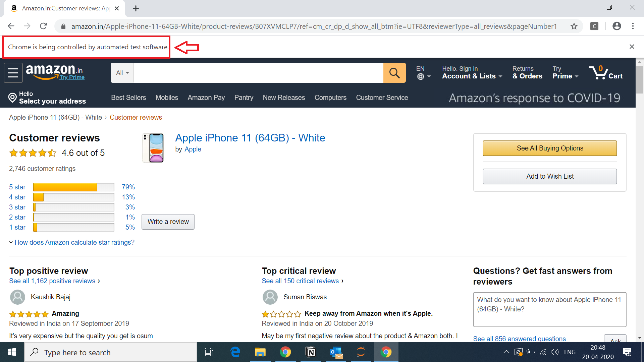This screenshot has height=362, width=644.
Task: Expand the Account & Lists dropdown
Action: click(472, 73)
